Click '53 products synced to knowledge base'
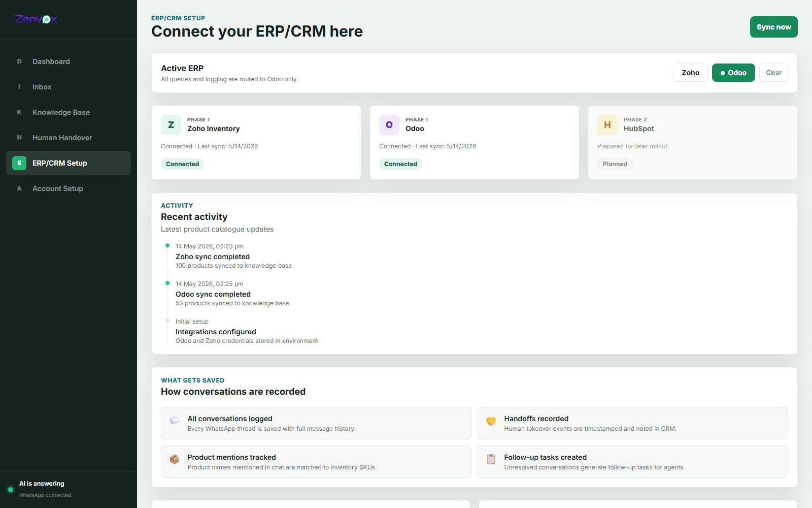Viewport: 812px width, 508px height. 232,303
